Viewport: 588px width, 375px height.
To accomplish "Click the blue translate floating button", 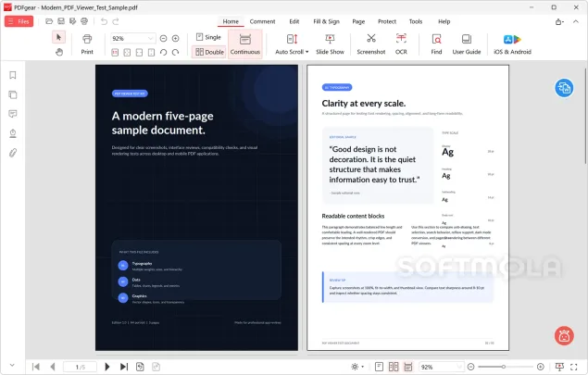I will pyautogui.click(x=564, y=88).
